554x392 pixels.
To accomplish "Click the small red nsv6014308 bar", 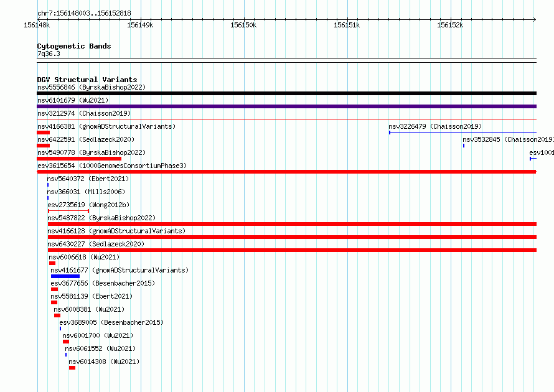I will point(72,368).
